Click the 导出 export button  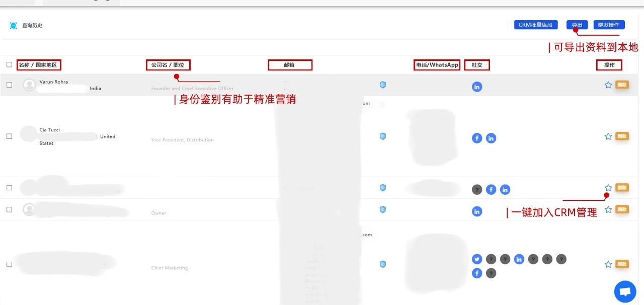click(577, 25)
